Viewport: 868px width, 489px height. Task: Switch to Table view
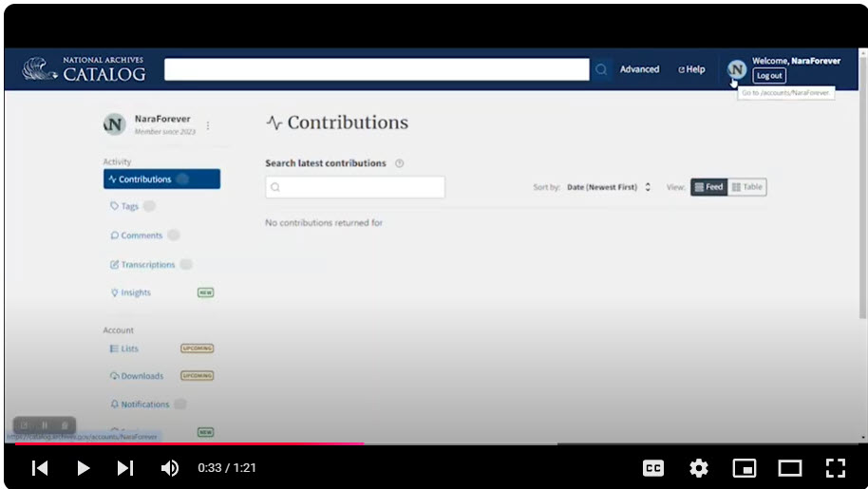tap(747, 187)
